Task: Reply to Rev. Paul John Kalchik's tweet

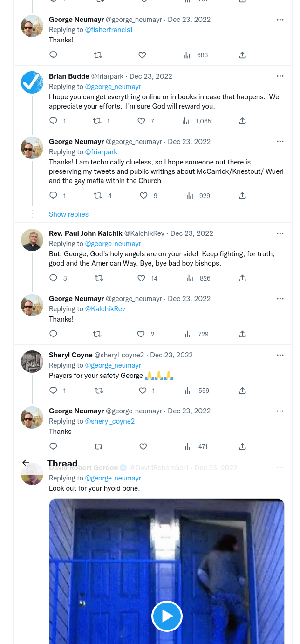Action: point(53,278)
